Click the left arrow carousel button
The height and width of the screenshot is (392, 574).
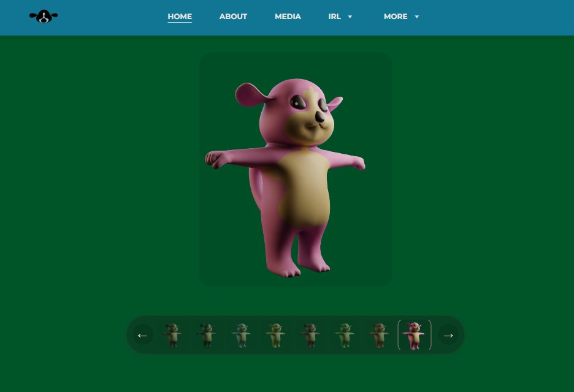[x=143, y=335]
